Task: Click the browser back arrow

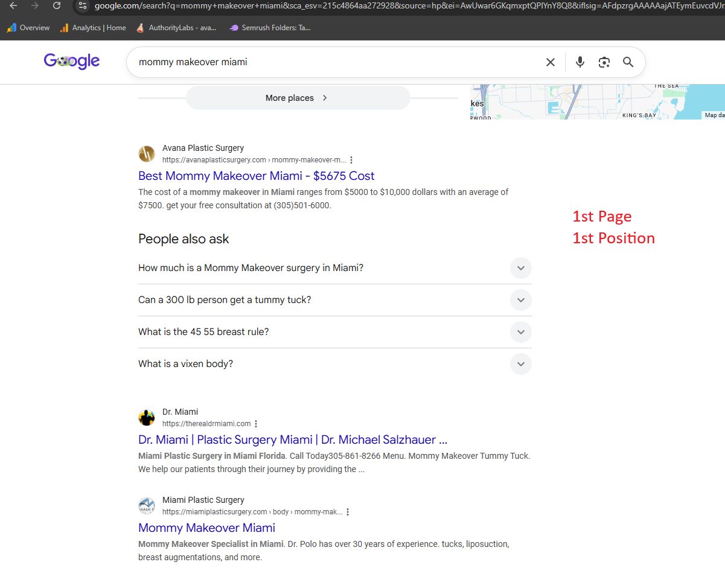Action: (13, 5)
